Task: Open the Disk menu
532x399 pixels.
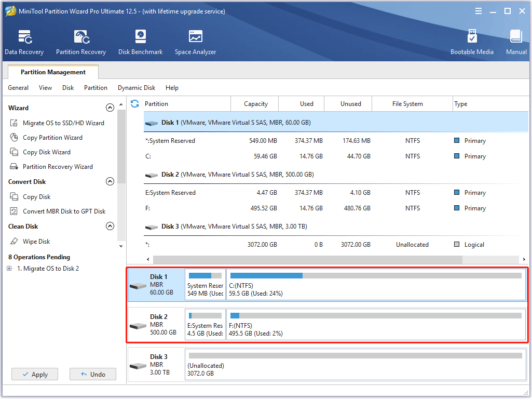Action: [x=67, y=87]
